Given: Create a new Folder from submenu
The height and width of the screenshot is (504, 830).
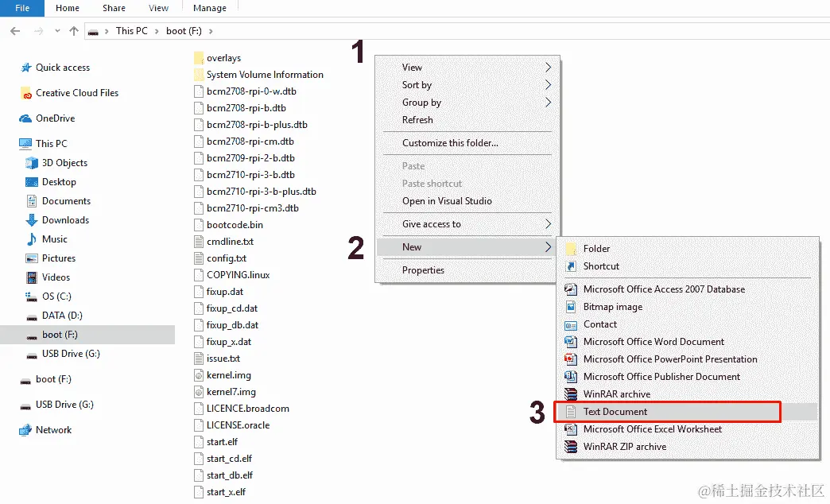Looking at the screenshot, I should pos(596,249).
